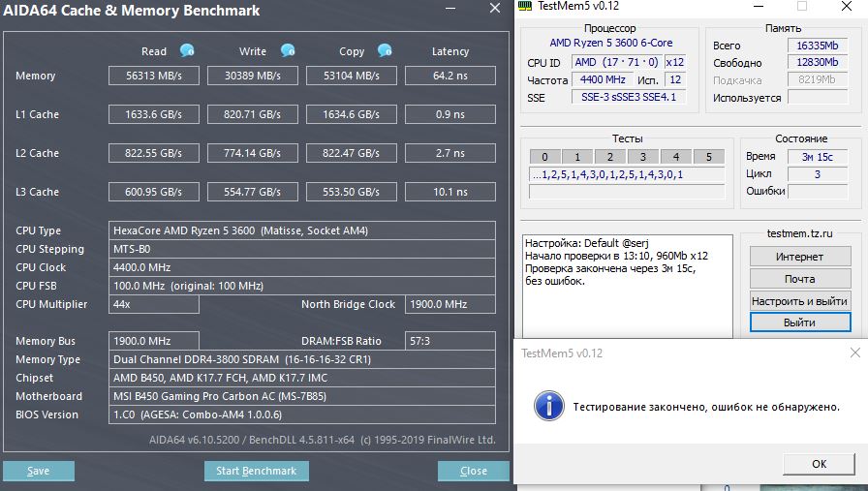Click the L3 Cache Read value 600.95 GB/s
Viewport: 868px width, 491px height.
click(154, 192)
